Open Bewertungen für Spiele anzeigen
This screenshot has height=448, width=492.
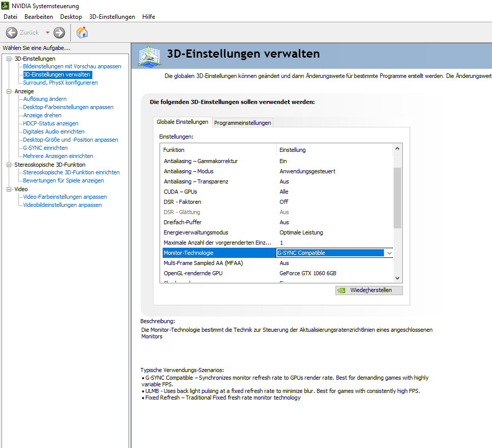click(63, 180)
